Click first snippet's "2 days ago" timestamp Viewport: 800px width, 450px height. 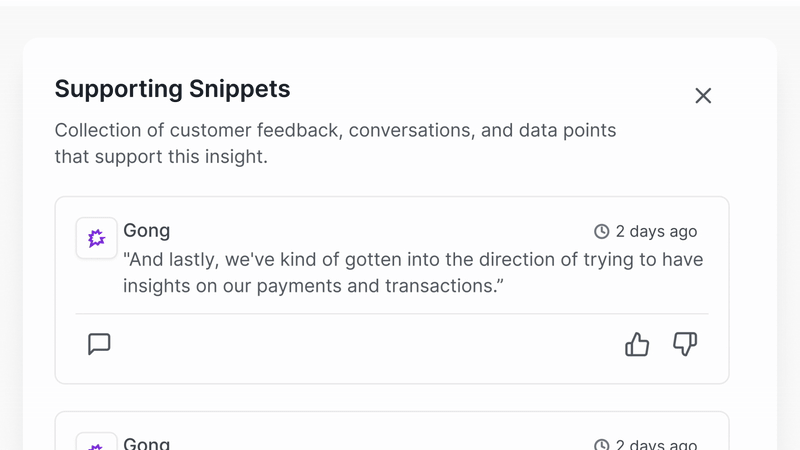(656, 232)
